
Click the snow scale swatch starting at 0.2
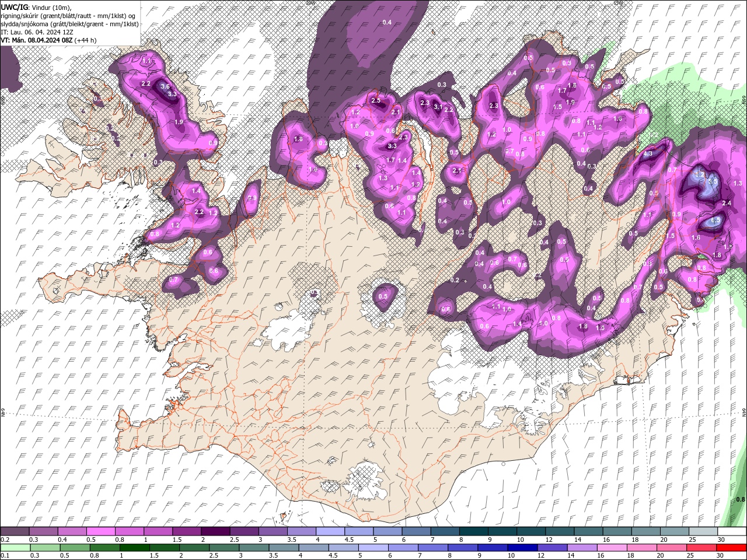[15, 531]
